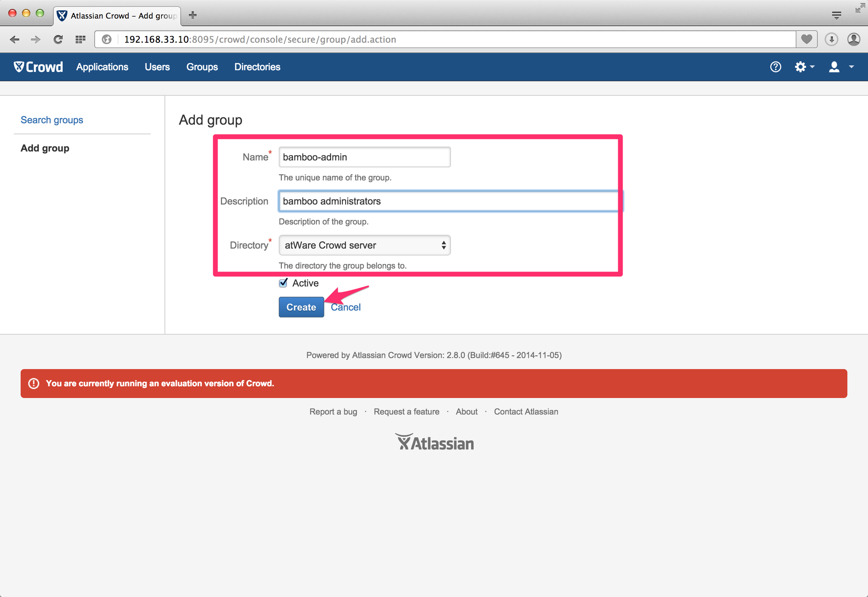Click the browser back arrow
The width and height of the screenshot is (868, 597).
(x=15, y=39)
